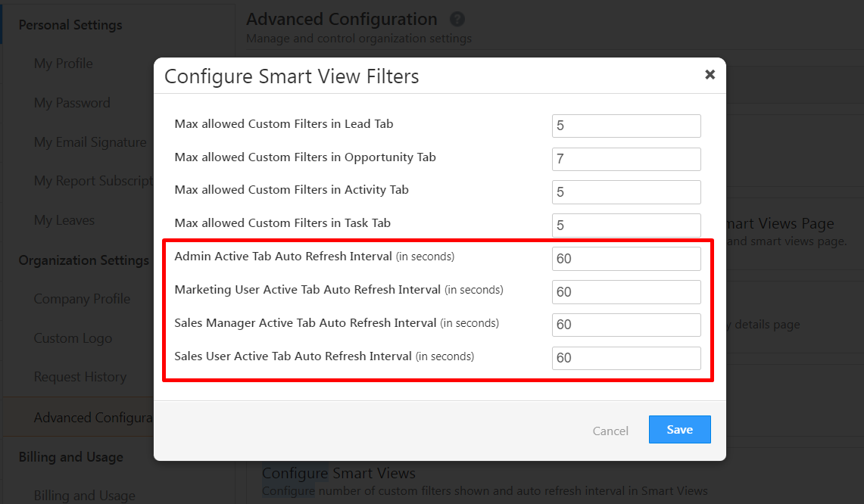Cancel the smart view filter changes
Image resolution: width=864 pixels, height=504 pixels.
pos(610,431)
